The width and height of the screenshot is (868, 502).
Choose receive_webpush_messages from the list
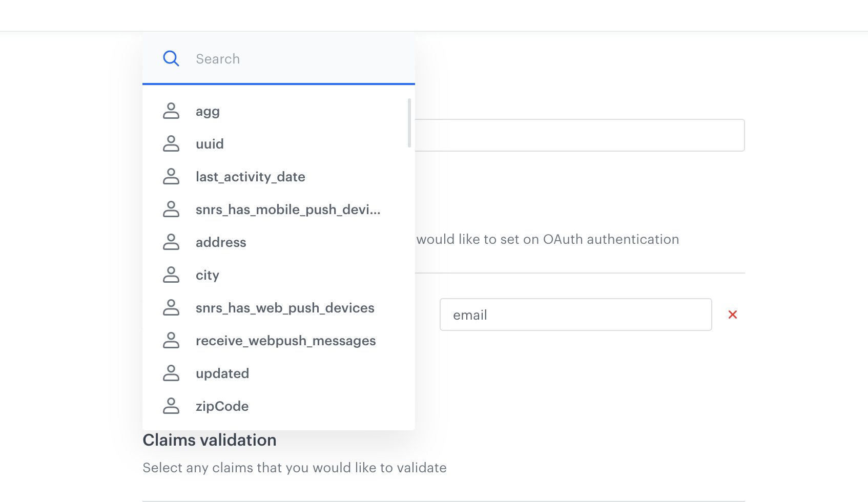(285, 341)
